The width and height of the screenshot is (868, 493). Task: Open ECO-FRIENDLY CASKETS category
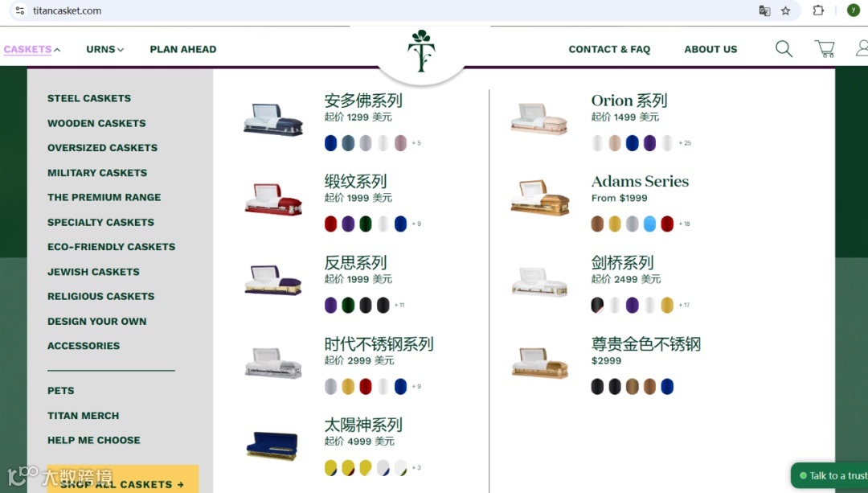111,247
